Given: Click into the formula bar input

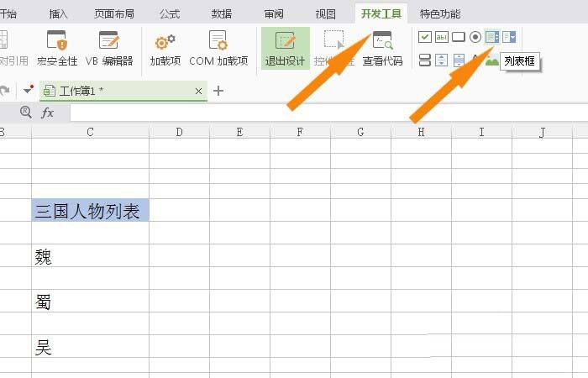Looking at the screenshot, I should pos(328,113).
